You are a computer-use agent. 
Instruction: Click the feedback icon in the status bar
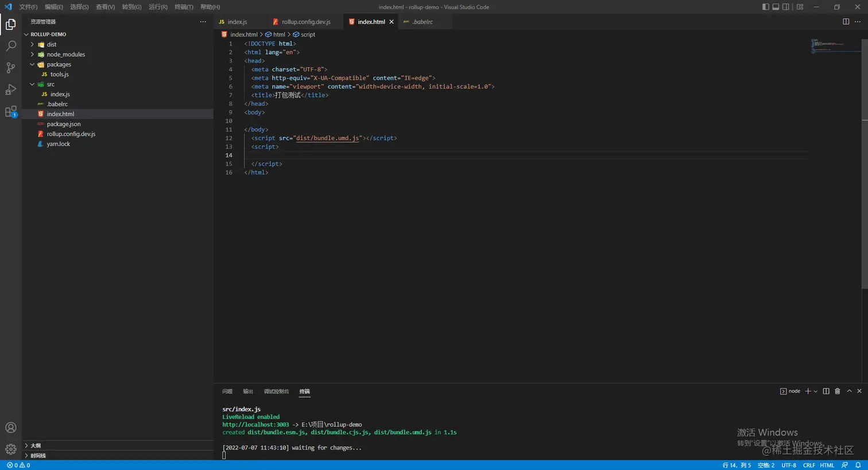[844, 465]
